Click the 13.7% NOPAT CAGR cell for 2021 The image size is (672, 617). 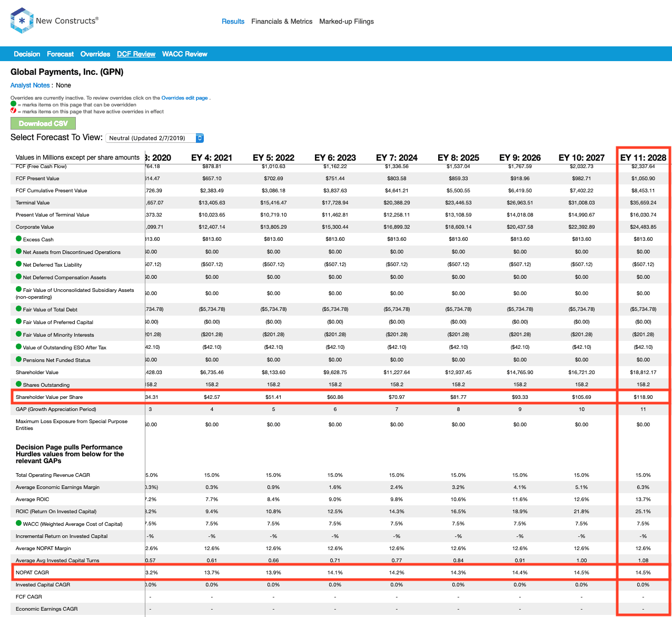212,572
